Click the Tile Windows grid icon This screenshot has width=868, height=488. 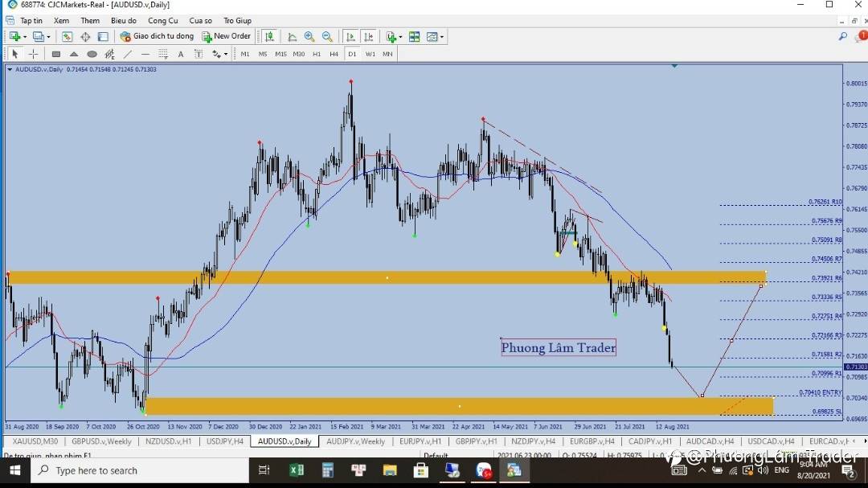click(414, 36)
